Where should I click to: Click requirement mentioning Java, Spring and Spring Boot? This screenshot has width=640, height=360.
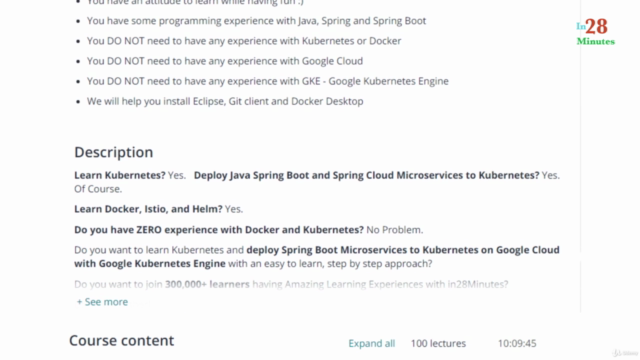256,21
